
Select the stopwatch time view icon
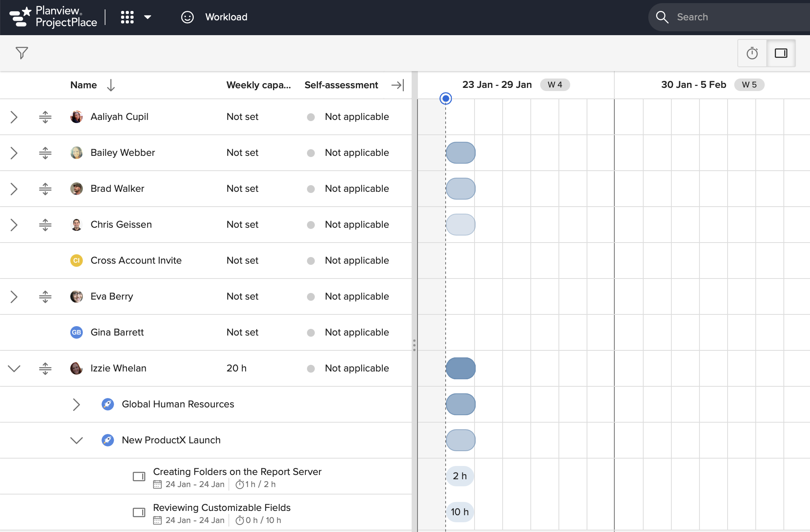(752, 53)
